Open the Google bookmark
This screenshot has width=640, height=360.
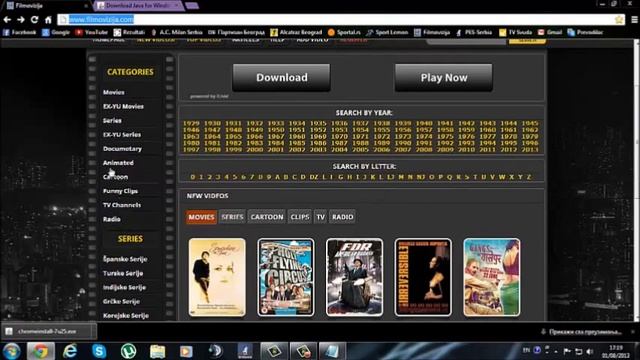pyautogui.click(x=56, y=32)
